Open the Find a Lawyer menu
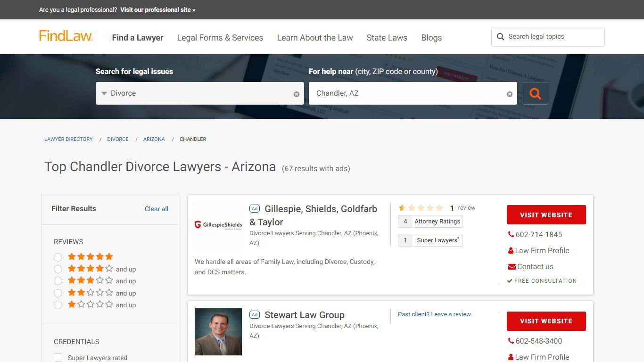This screenshot has width=644, height=362. pyautogui.click(x=138, y=38)
